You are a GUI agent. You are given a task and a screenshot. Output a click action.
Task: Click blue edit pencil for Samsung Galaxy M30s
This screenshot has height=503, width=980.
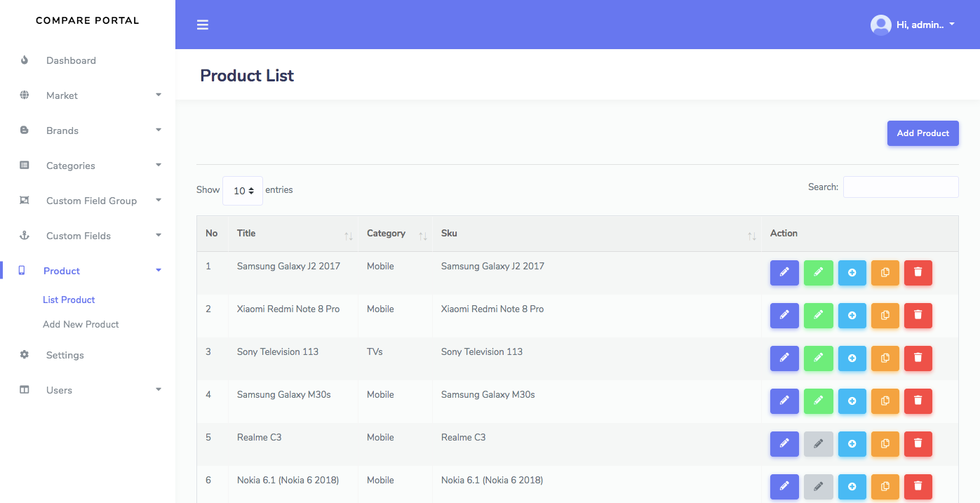tap(784, 401)
